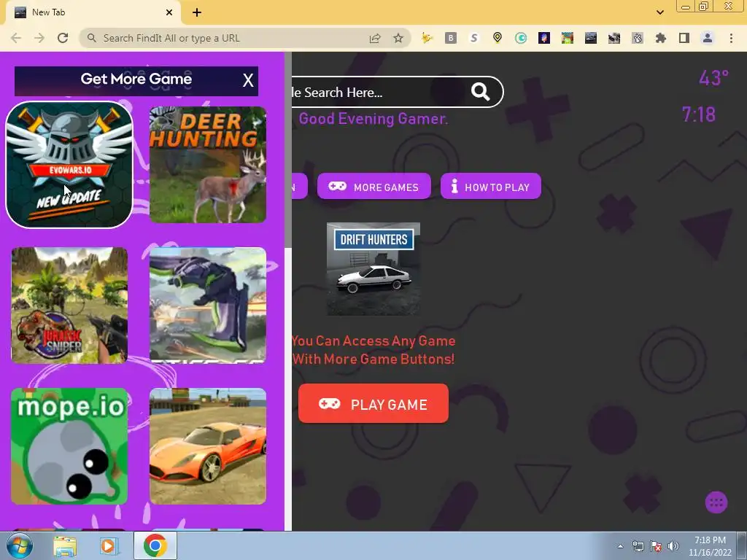The width and height of the screenshot is (747, 560).
Task: Reload the page
Action: point(63,38)
